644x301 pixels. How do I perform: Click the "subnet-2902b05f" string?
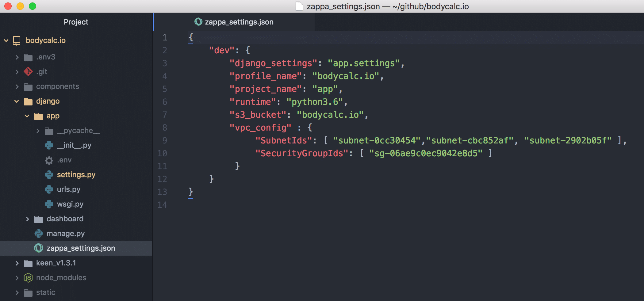(x=568, y=140)
